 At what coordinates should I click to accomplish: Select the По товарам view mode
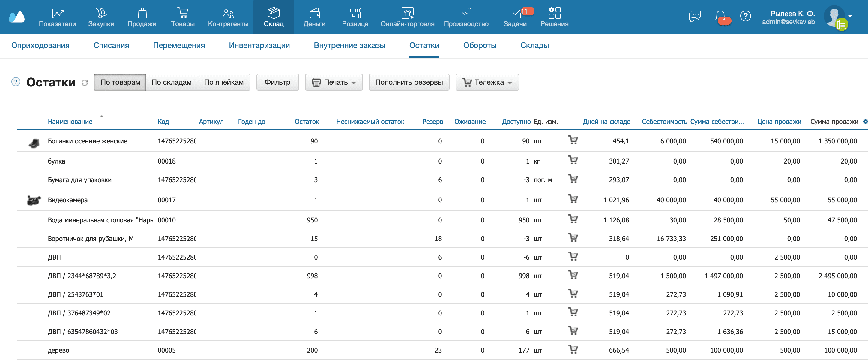[x=120, y=82]
